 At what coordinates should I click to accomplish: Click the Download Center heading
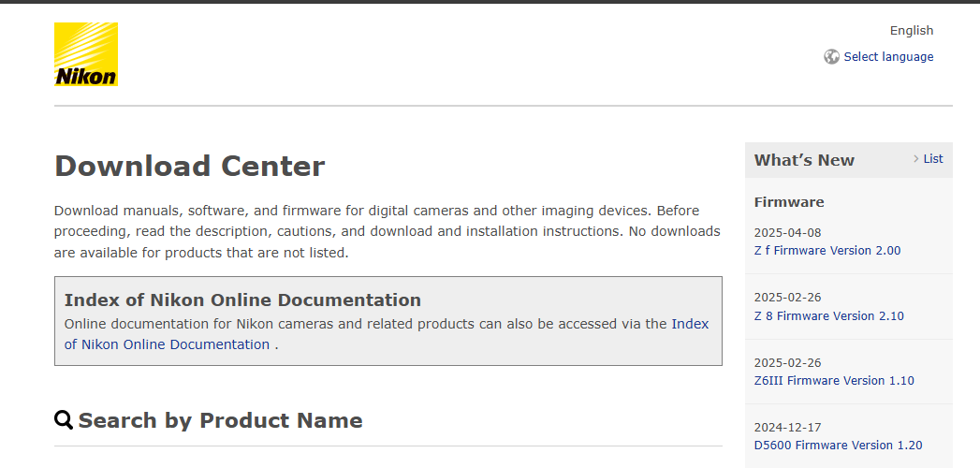(x=189, y=167)
